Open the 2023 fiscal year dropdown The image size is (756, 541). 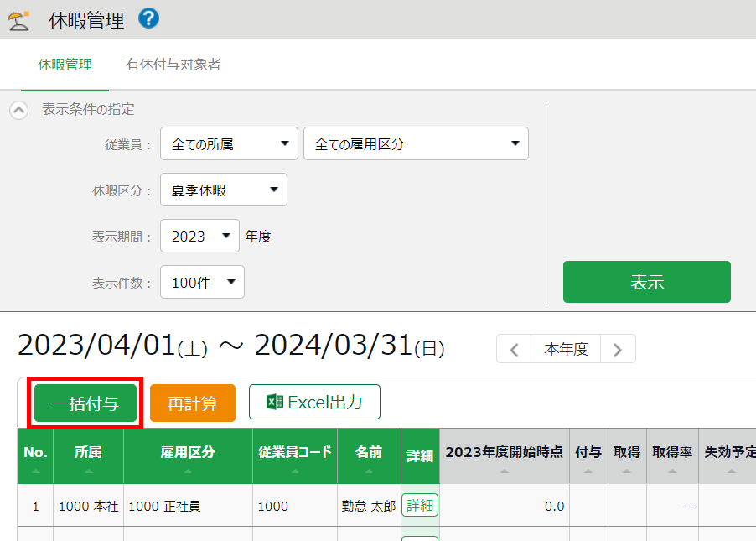(x=199, y=236)
